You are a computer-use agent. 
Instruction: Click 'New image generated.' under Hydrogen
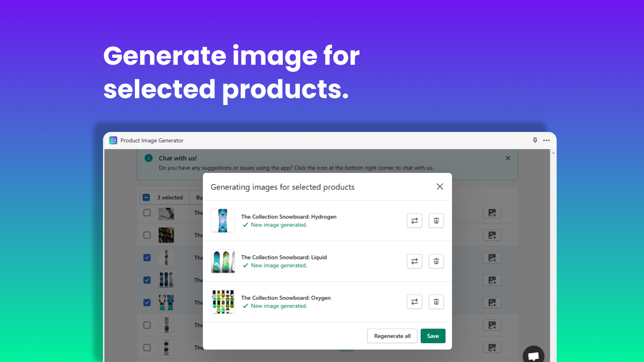tap(279, 225)
